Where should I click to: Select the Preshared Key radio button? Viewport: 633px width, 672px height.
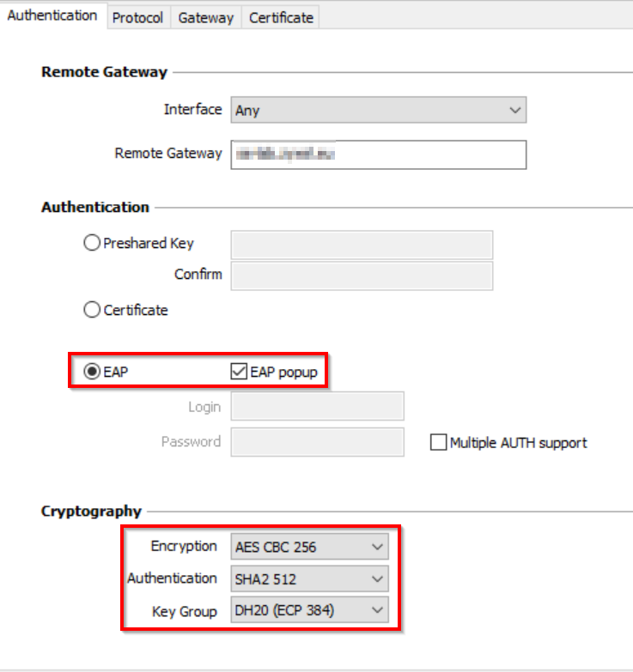coord(93,244)
